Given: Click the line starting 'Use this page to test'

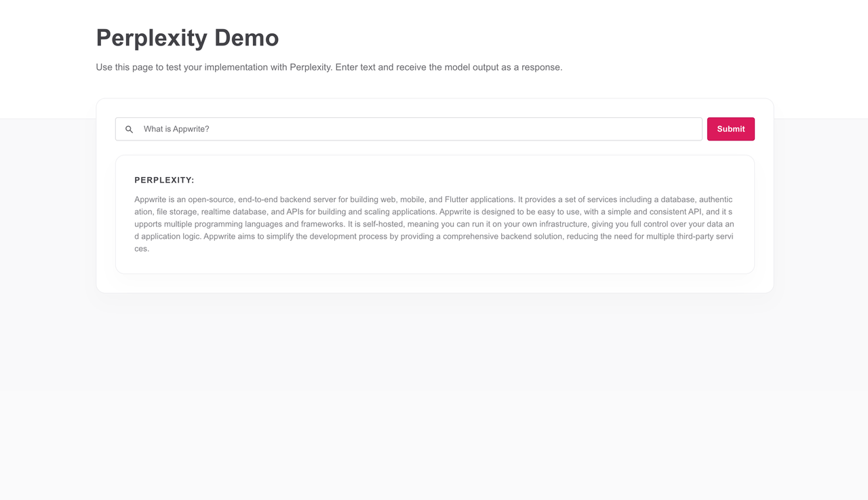Looking at the screenshot, I should (x=330, y=67).
